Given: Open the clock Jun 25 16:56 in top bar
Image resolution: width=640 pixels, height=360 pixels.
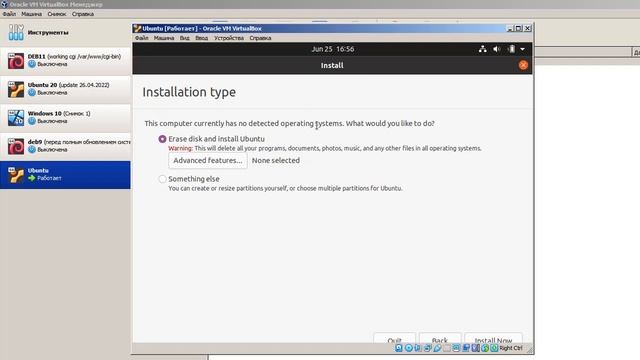Looking at the screenshot, I should click(x=333, y=49).
